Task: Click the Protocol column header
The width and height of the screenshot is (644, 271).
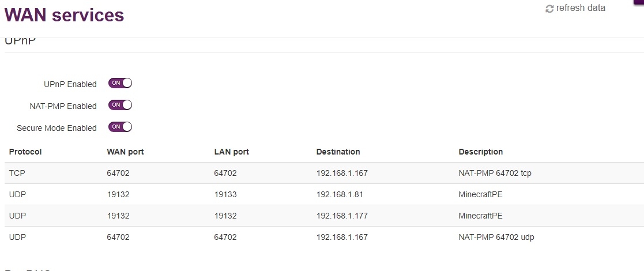Action: point(25,152)
